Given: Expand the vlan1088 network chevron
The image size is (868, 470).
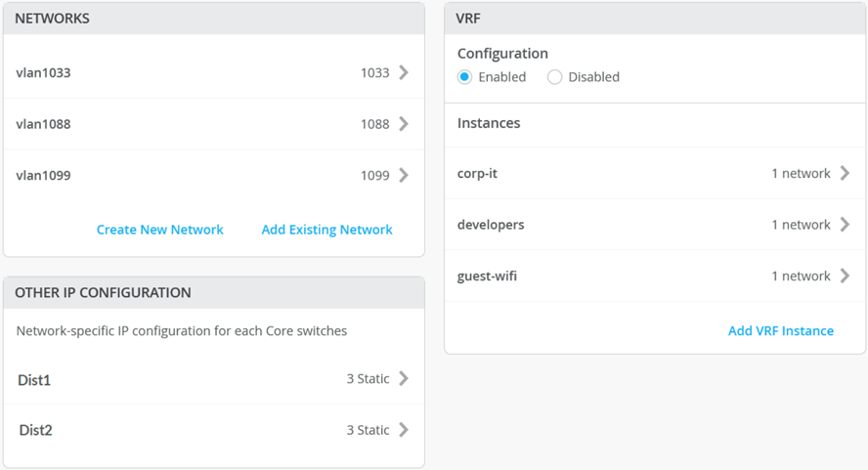Looking at the screenshot, I should [404, 124].
